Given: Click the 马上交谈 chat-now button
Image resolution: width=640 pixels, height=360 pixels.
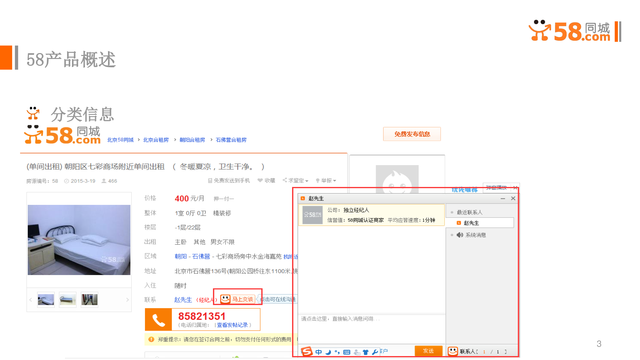Looking at the screenshot, I should click(x=237, y=299).
